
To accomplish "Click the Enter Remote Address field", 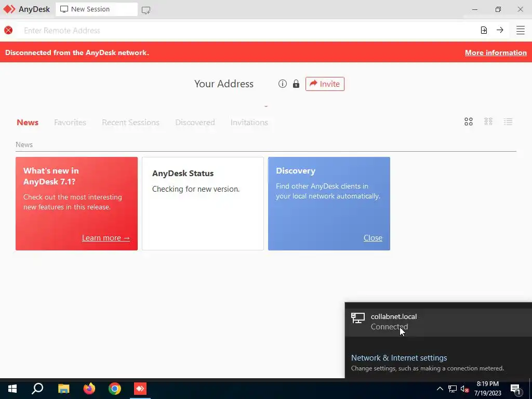I will (x=248, y=30).
